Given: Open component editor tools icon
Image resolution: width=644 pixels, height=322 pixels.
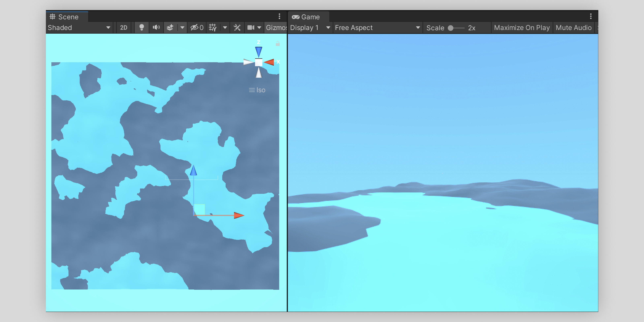Looking at the screenshot, I should (237, 28).
